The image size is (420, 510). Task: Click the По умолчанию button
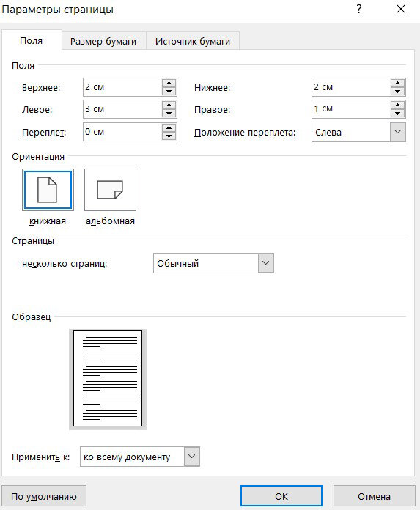point(44,496)
